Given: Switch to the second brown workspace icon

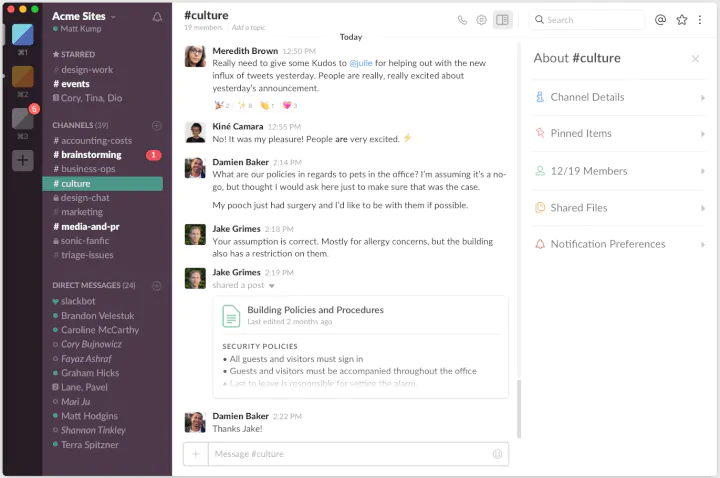Looking at the screenshot, I should pyautogui.click(x=22, y=77).
